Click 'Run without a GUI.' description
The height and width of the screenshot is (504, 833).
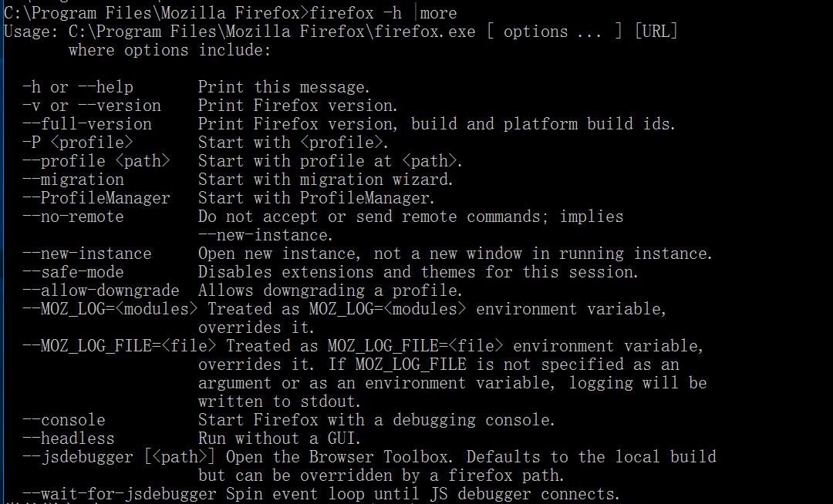279,438
